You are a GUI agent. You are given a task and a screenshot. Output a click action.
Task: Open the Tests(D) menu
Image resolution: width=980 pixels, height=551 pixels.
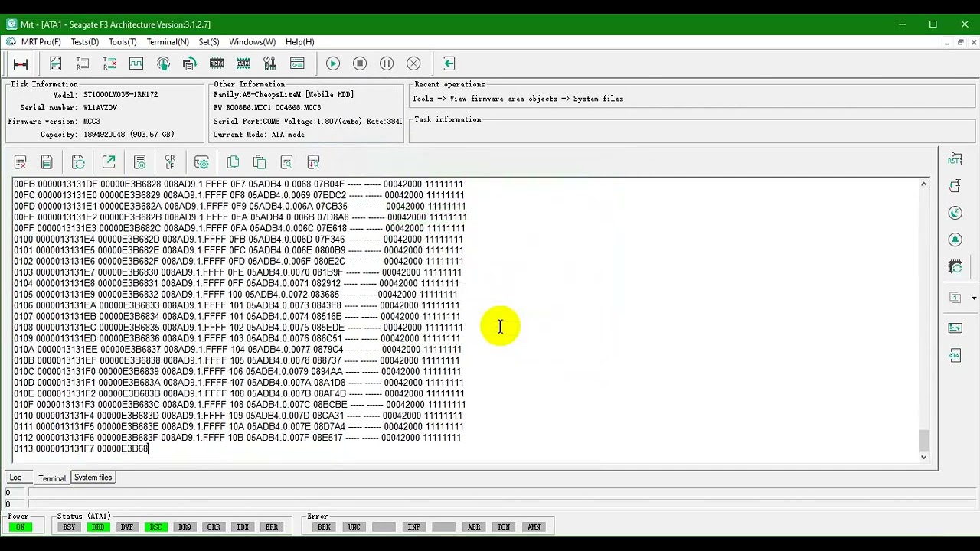tap(84, 42)
